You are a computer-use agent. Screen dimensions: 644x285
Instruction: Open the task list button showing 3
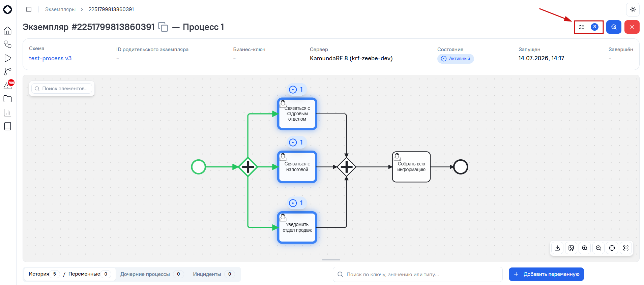[x=589, y=27]
